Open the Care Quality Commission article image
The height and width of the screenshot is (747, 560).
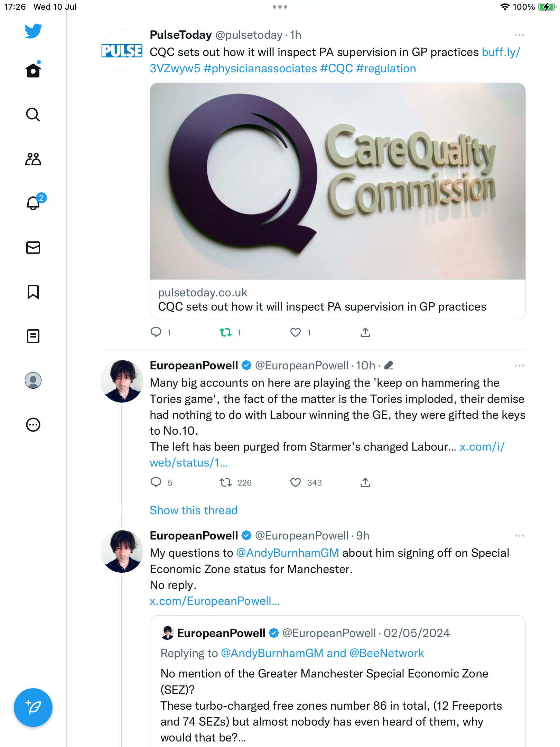(337, 181)
